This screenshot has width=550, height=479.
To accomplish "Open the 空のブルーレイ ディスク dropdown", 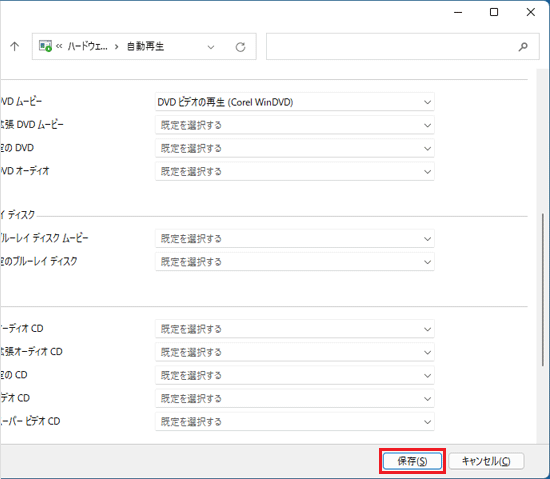I will pyautogui.click(x=295, y=262).
